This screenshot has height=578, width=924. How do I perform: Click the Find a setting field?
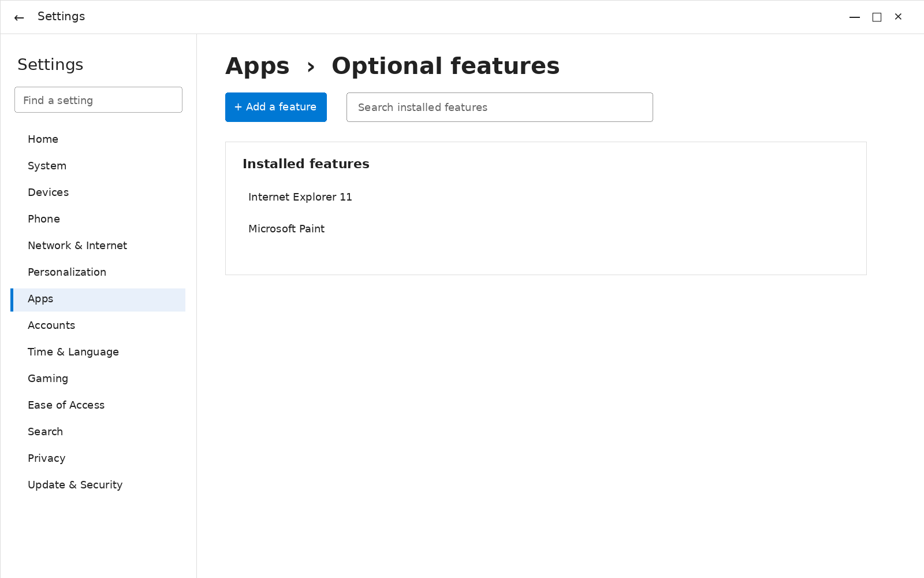click(98, 100)
